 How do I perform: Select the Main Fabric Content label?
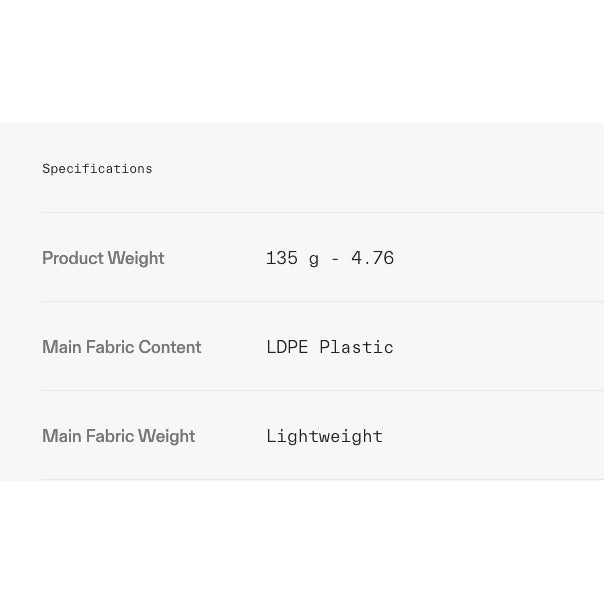click(122, 347)
